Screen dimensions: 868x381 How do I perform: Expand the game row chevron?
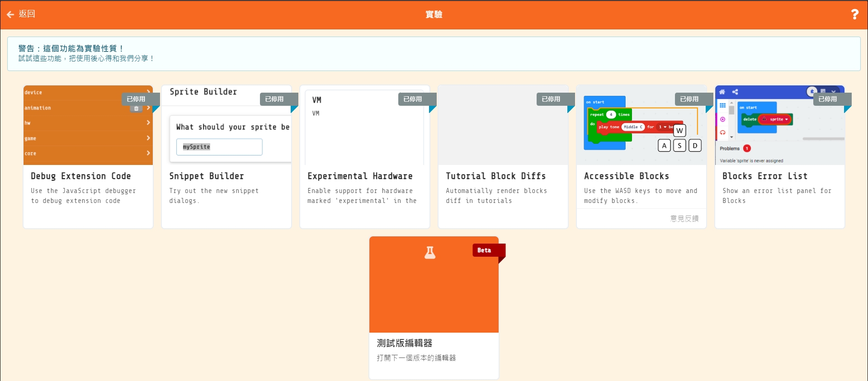point(148,138)
